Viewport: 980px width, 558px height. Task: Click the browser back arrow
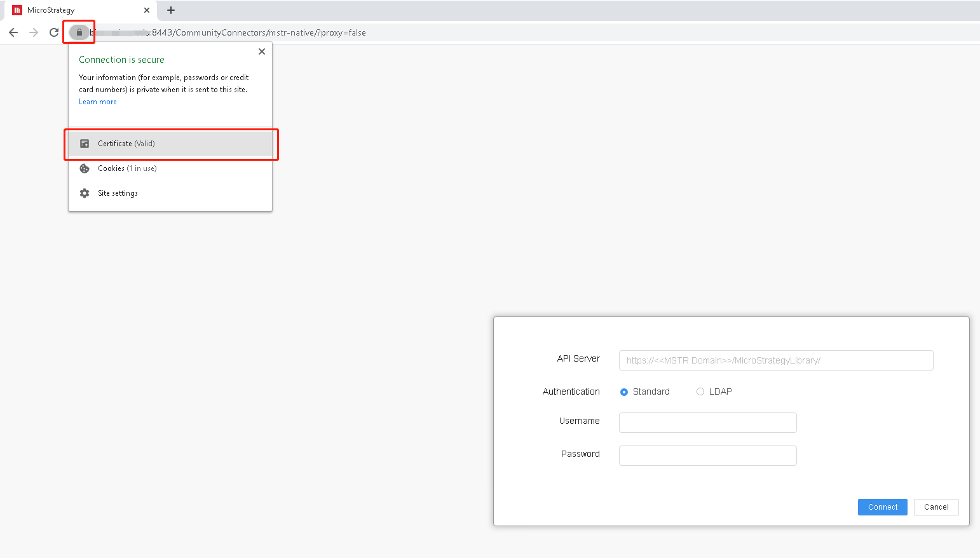coord(13,32)
